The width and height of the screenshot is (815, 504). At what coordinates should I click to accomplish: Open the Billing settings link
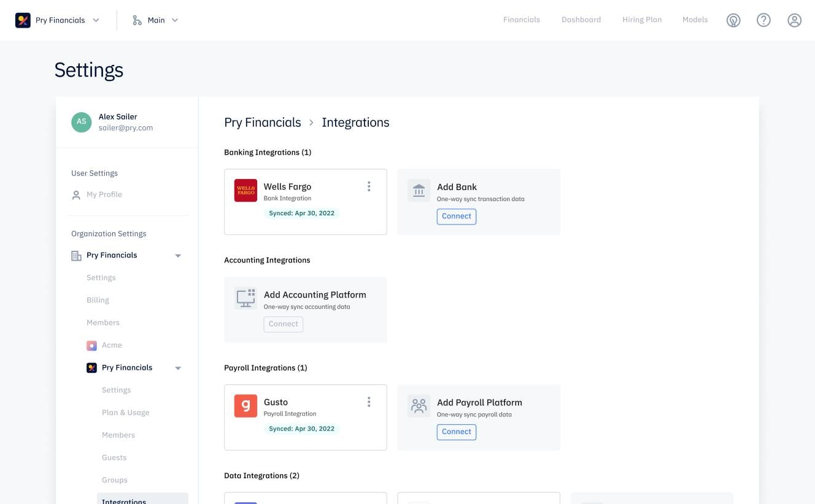(98, 300)
